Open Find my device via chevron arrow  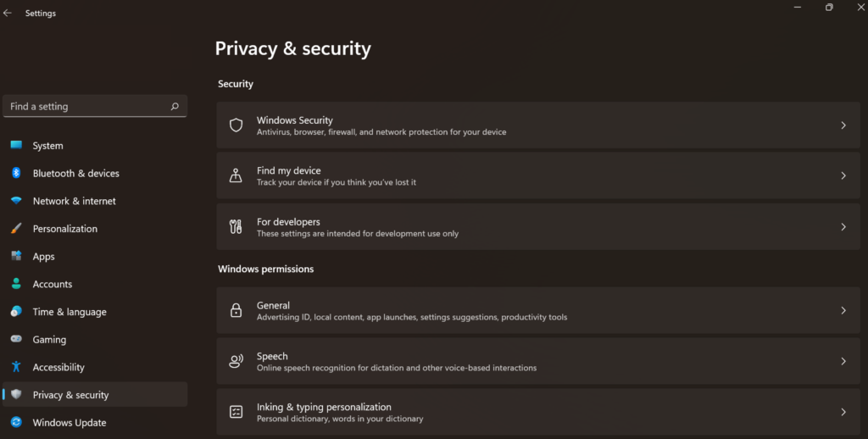843,175
